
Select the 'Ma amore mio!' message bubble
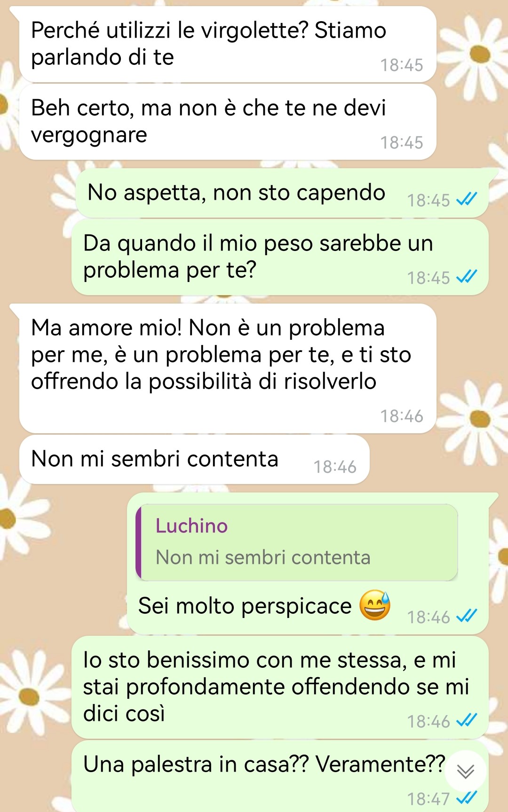coord(228,368)
